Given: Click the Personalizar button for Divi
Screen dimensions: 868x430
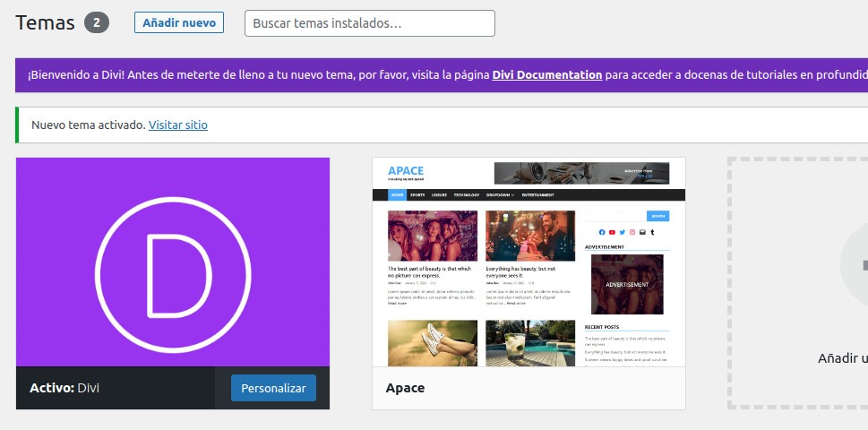Looking at the screenshot, I should pyautogui.click(x=273, y=388).
